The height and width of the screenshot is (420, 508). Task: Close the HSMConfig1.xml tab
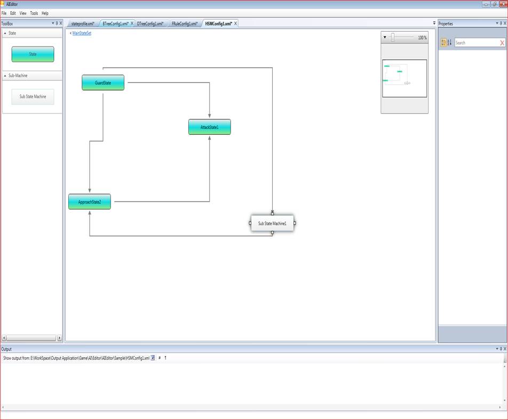[235, 23]
